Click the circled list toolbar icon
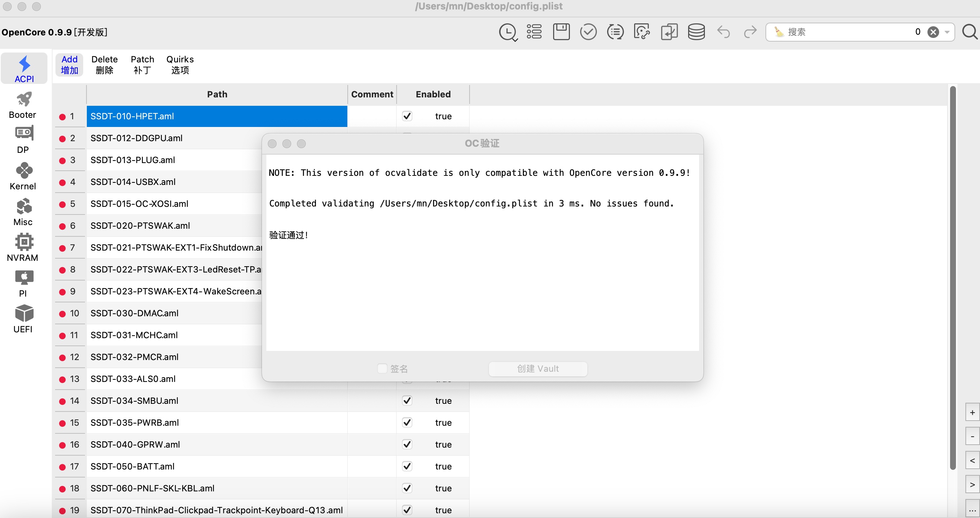 [x=615, y=32]
